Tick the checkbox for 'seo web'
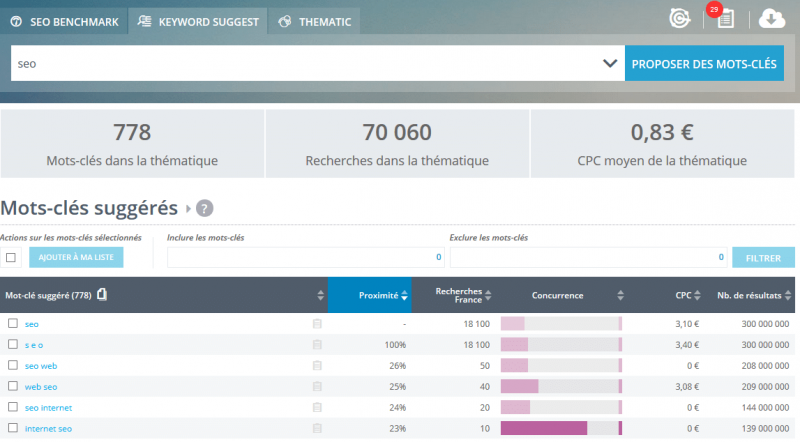 point(13,366)
